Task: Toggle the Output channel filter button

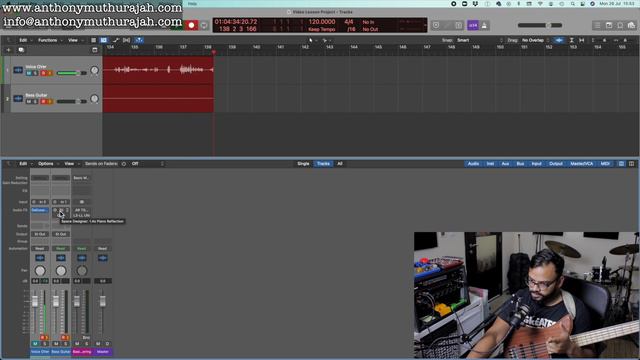Action: point(556,164)
